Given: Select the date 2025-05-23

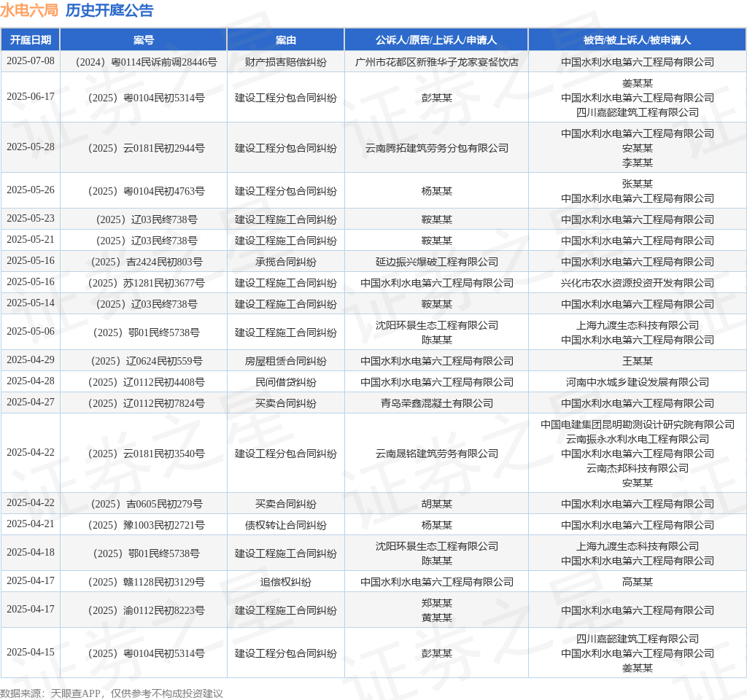Looking at the screenshot, I should tap(31, 219).
